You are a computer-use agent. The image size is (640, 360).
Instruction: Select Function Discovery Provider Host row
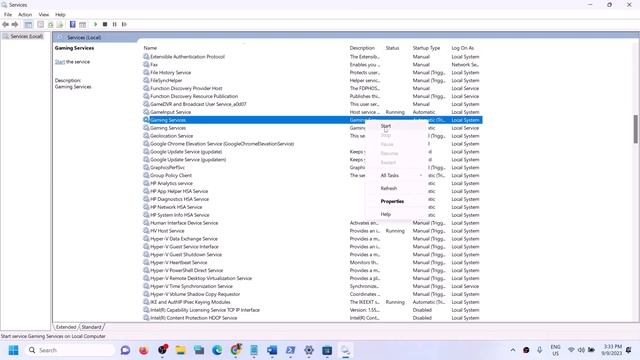312,88
